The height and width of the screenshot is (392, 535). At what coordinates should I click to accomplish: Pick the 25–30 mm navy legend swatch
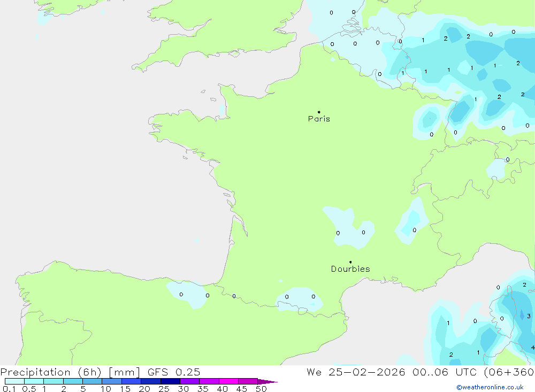[x=170, y=381]
